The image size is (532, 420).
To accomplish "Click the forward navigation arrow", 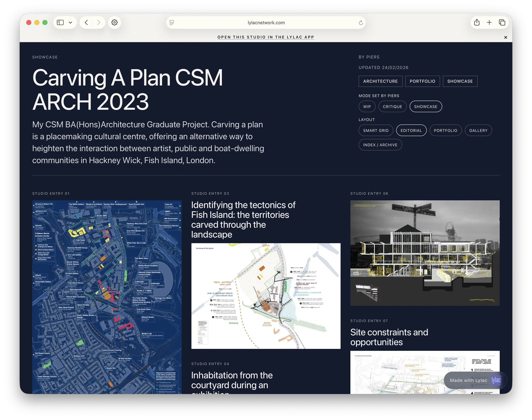I will [x=99, y=22].
